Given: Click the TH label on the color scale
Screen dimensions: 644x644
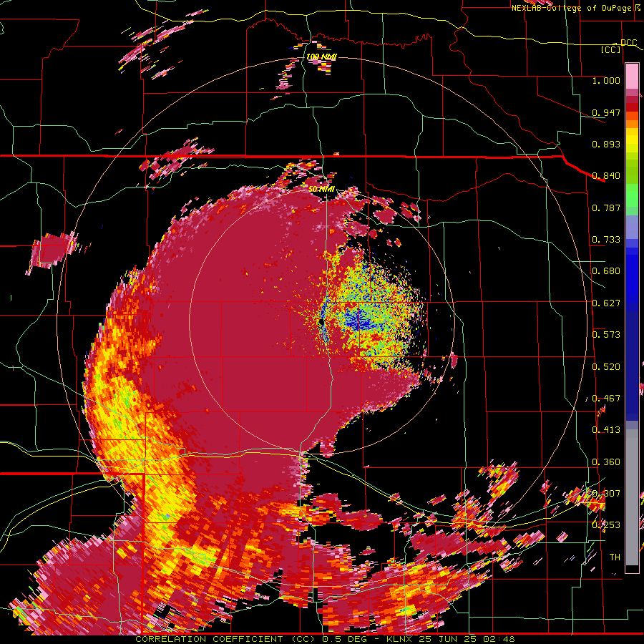Looking at the screenshot, I should tap(615, 557).
